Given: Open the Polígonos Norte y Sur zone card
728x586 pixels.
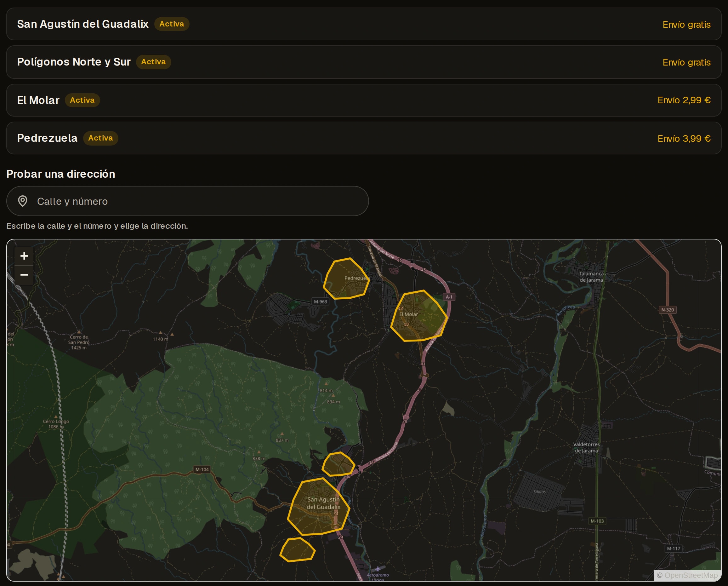Looking at the screenshot, I should 364,62.
